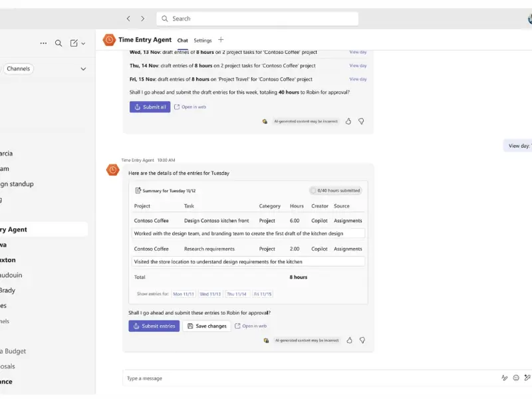Viewport: 532px width, 399px height.
Task: Show entries for Wed 11/13
Action: coord(210,294)
